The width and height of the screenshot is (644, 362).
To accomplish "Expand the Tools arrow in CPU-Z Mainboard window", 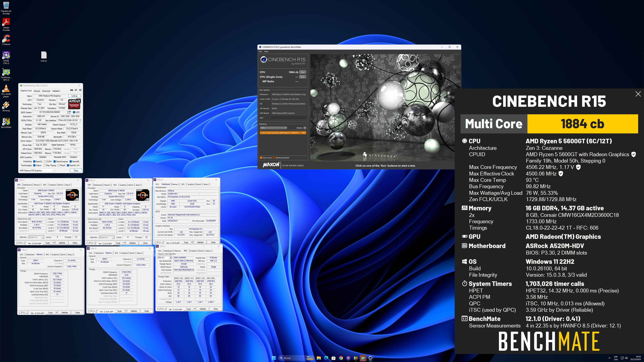I will (x=192, y=242).
